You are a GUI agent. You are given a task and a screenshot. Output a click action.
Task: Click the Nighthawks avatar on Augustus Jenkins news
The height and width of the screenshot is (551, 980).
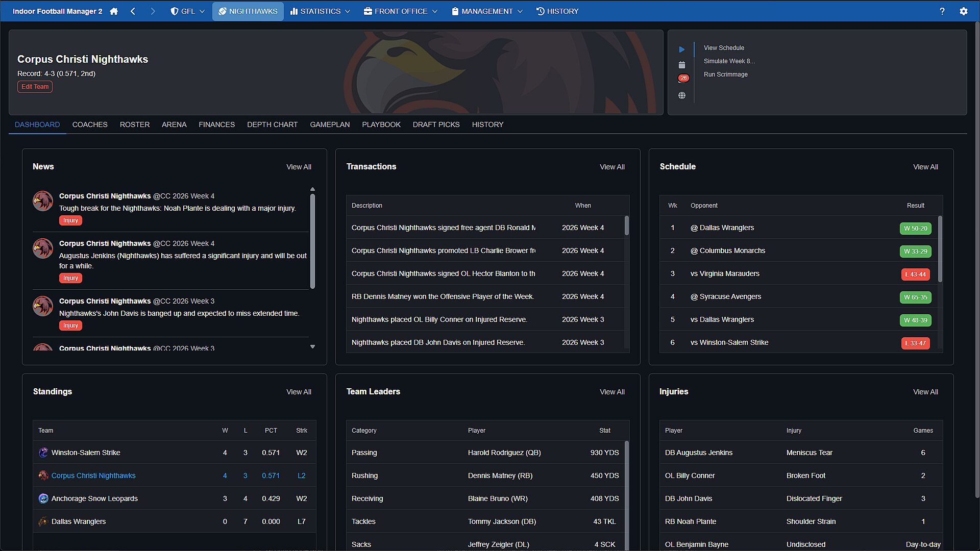click(x=43, y=248)
